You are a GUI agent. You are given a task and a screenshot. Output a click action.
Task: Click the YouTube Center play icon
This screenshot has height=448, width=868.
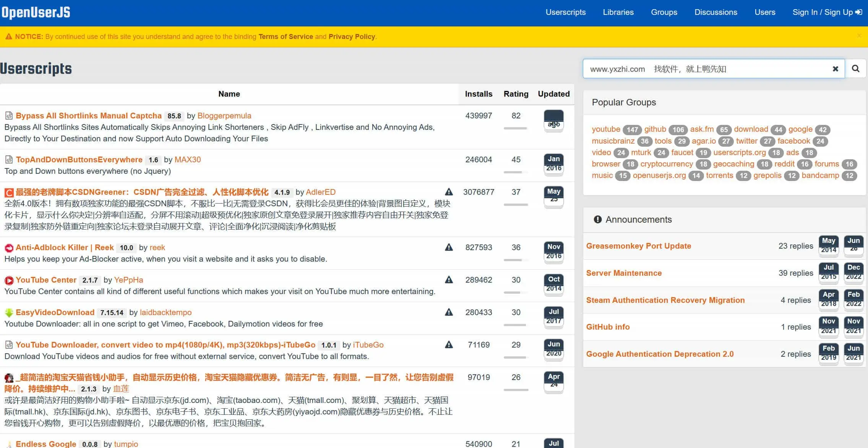click(x=9, y=280)
